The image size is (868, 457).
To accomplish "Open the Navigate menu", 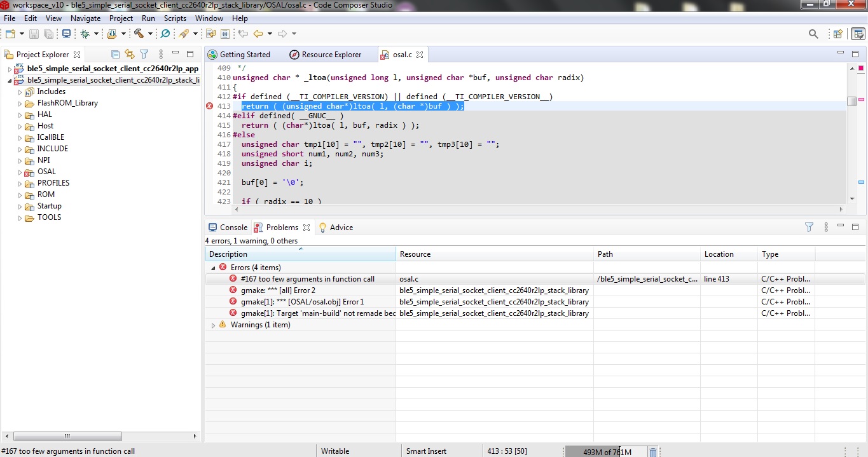I will 85,18.
